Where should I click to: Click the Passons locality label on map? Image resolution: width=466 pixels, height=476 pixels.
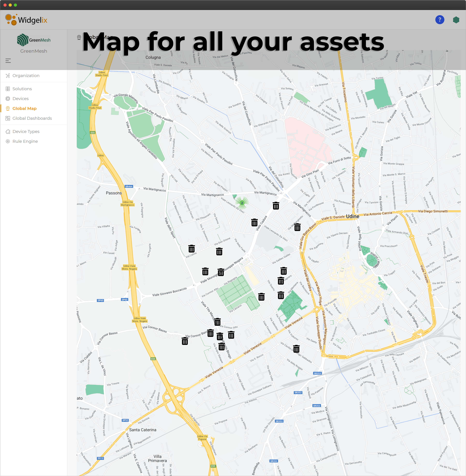pyautogui.click(x=114, y=193)
